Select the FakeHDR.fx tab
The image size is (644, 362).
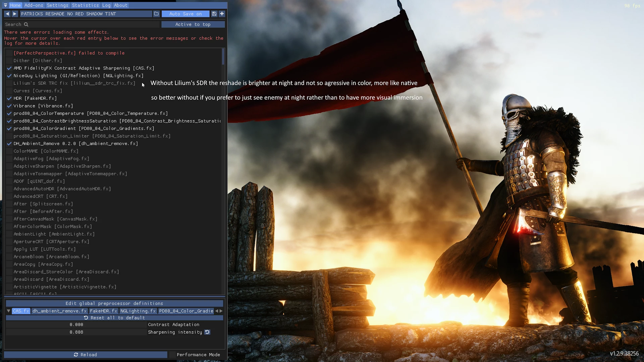click(103, 311)
